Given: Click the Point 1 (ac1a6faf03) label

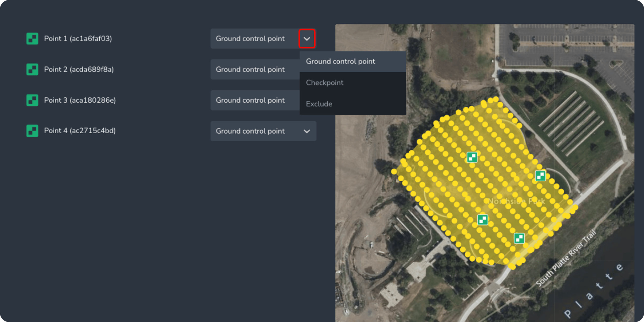Looking at the screenshot, I should [x=78, y=38].
